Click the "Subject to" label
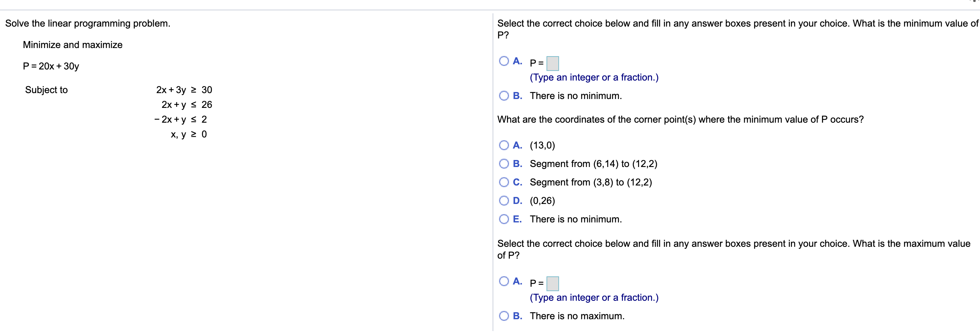This screenshot has height=334, width=980. [47, 90]
